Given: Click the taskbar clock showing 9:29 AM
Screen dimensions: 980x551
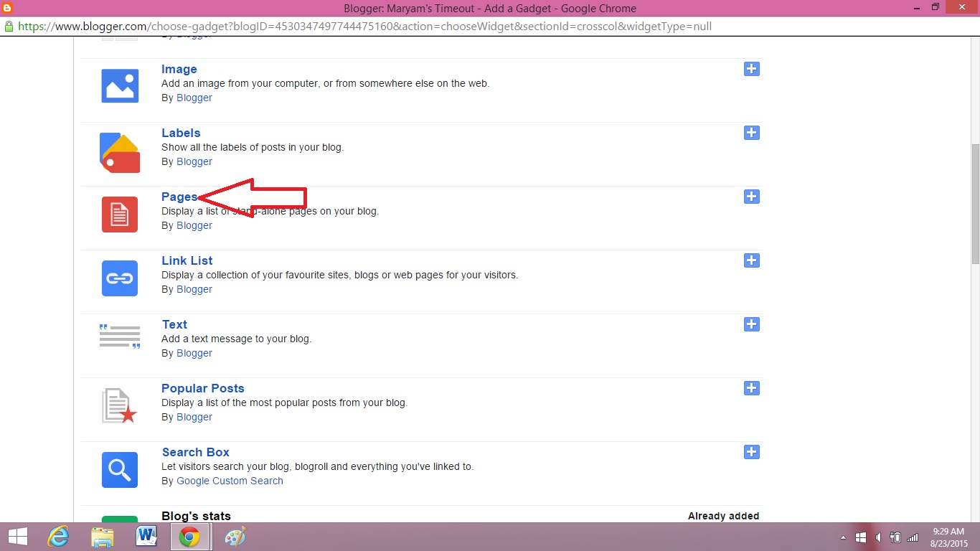Looking at the screenshot, I should coord(948,537).
